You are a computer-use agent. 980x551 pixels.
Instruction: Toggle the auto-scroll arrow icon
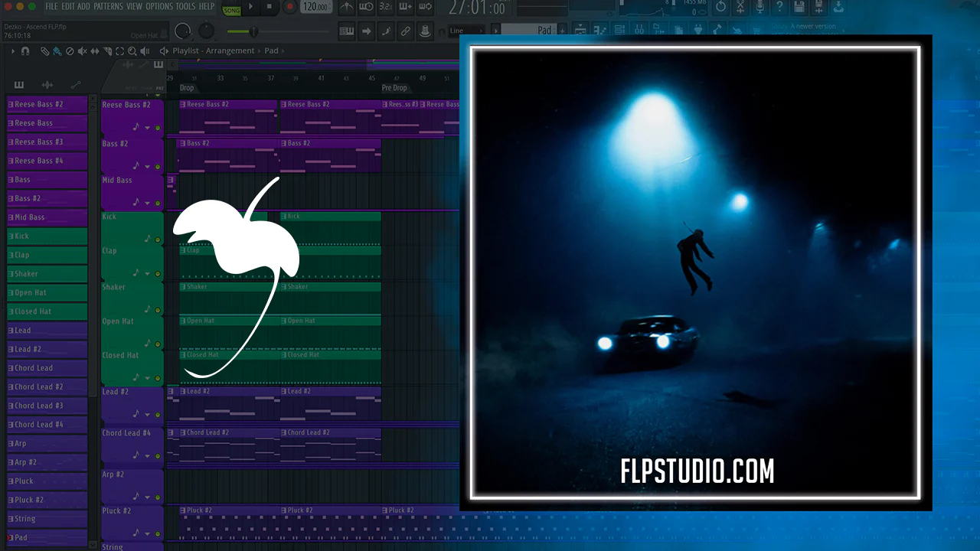click(367, 31)
